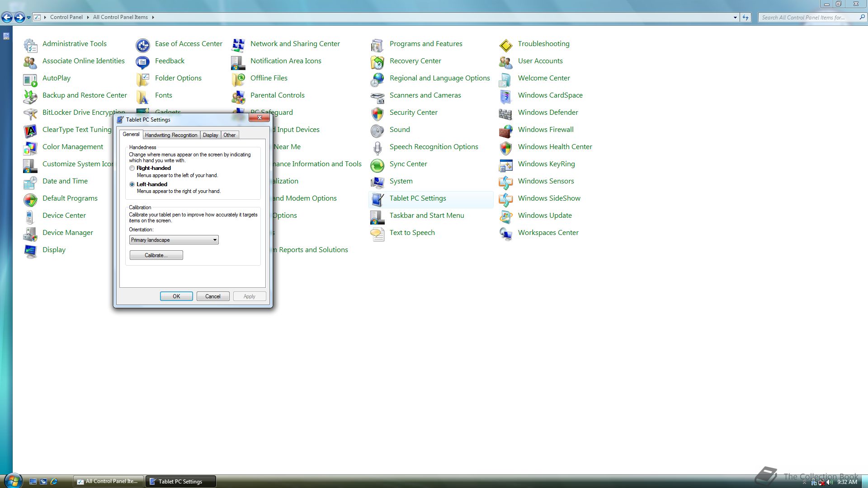Open the Windows Sensors link
Viewport: 868px width, 488px height.
[546, 181]
